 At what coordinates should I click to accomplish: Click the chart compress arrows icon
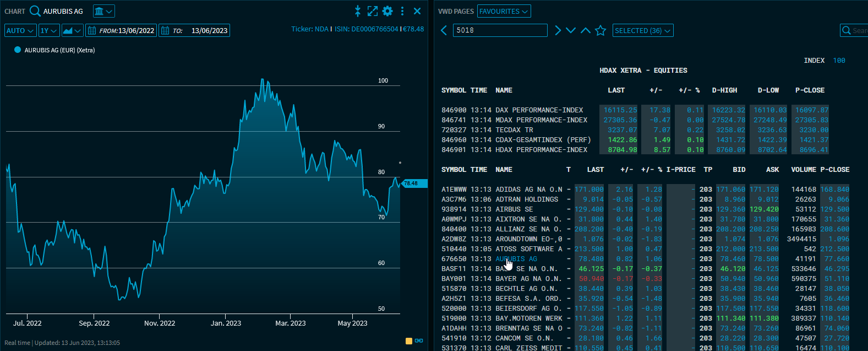(x=358, y=11)
